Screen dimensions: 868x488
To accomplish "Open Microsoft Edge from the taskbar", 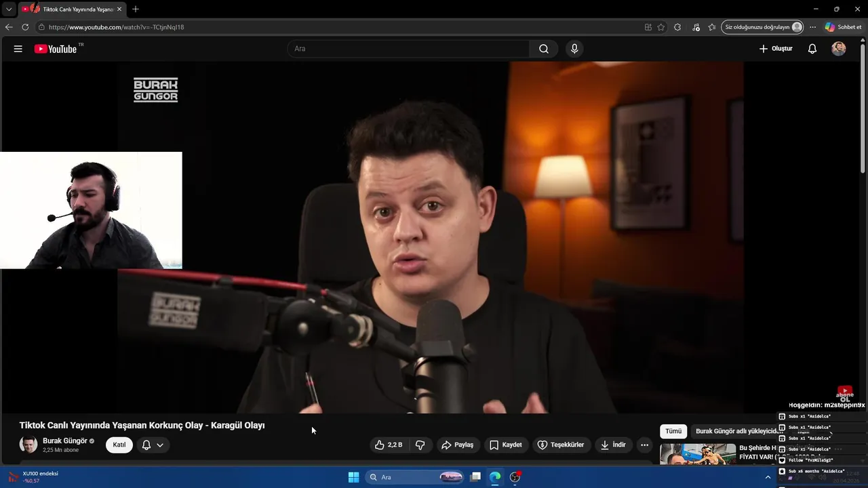I will (x=496, y=477).
